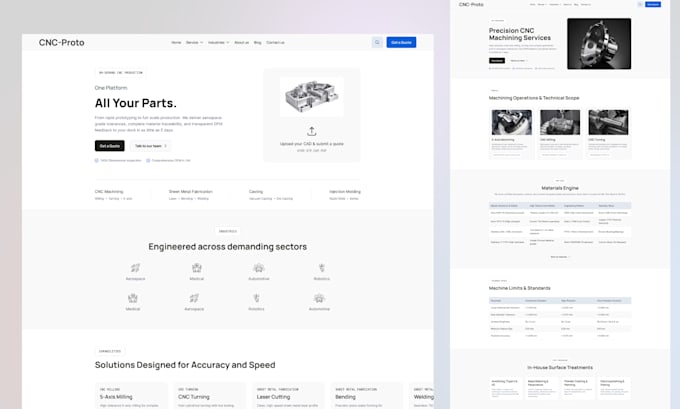Click the On-Demand CNC Production badge
This screenshot has width=680, height=409.
click(x=121, y=72)
